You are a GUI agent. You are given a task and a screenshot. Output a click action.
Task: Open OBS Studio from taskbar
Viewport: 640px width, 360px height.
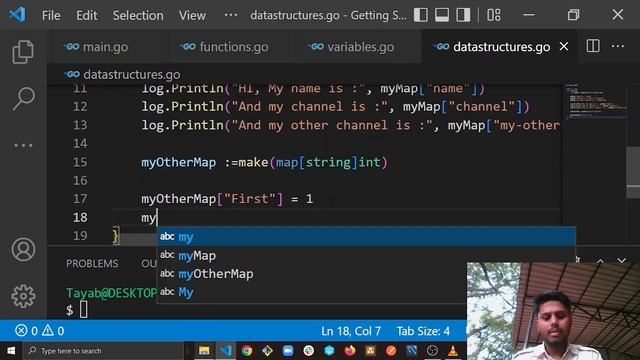(432, 351)
